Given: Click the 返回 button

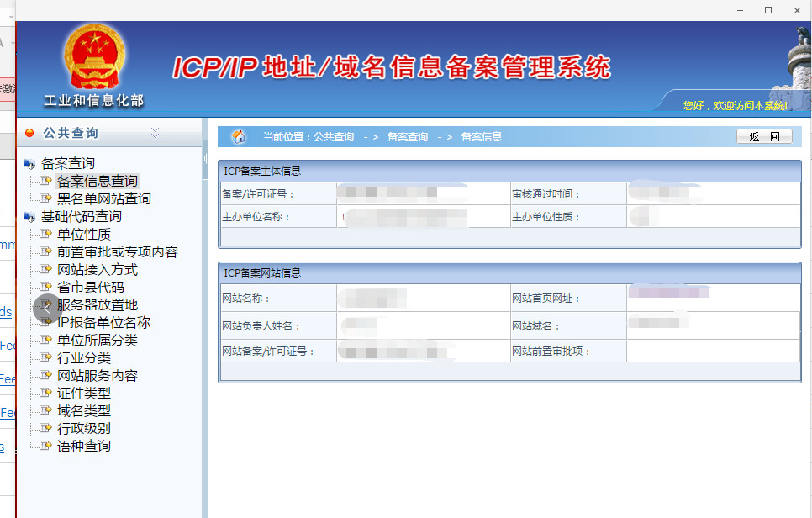Looking at the screenshot, I should click(764, 136).
